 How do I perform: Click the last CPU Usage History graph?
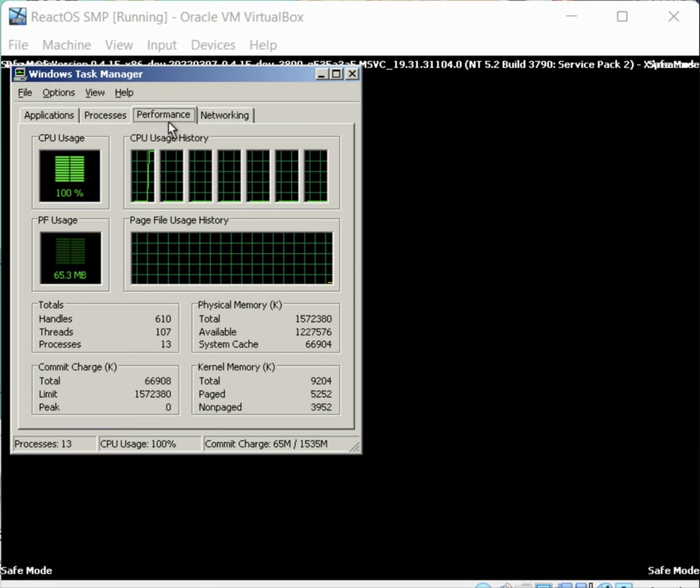point(316,176)
